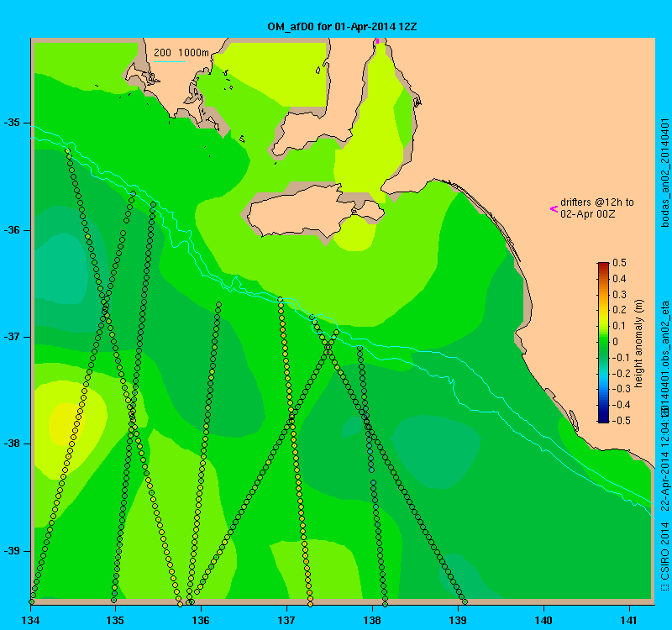This screenshot has width=672, height=630.
Task: Click the 'drifters @12h to' legend text
Action: point(597,202)
